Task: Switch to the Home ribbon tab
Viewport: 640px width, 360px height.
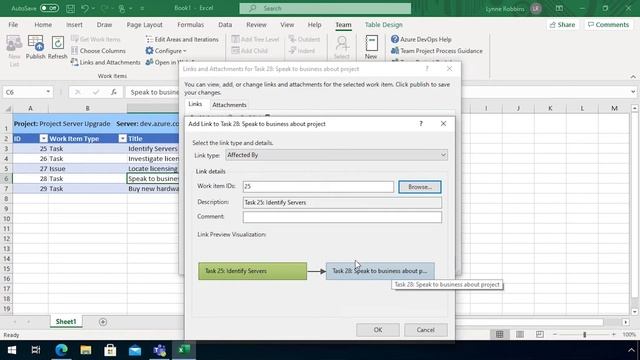Action: (x=43, y=24)
